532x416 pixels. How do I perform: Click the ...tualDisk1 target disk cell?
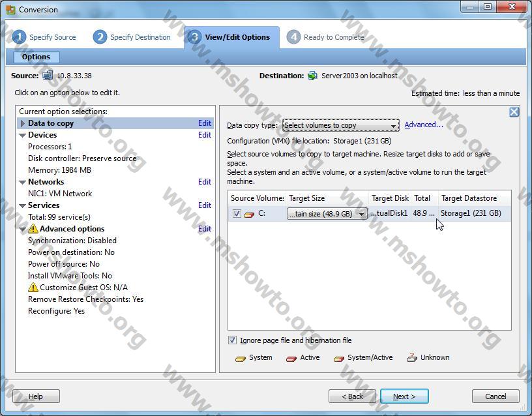click(389, 213)
